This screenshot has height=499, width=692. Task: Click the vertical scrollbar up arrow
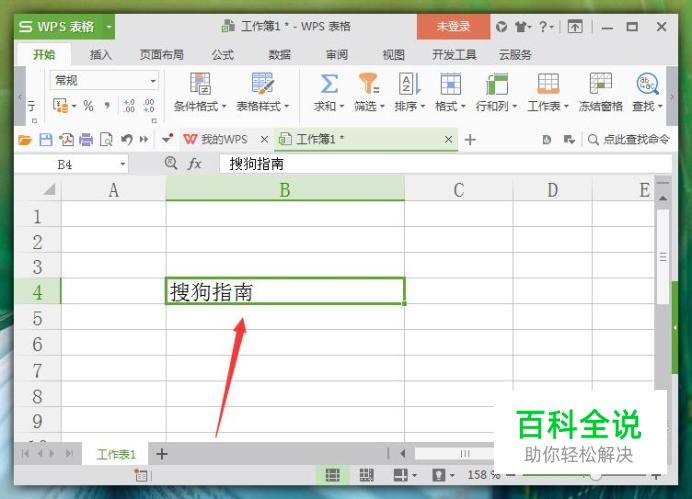[662, 199]
